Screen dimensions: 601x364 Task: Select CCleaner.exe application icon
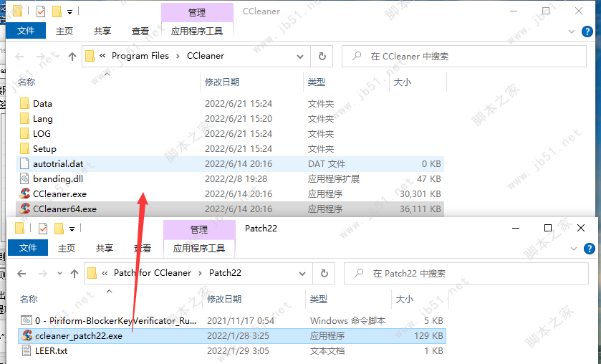click(25, 193)
